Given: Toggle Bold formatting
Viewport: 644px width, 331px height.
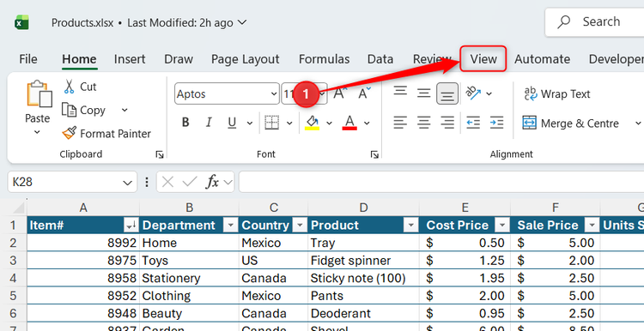Looking at the screenshot, I should pos(185,123).
